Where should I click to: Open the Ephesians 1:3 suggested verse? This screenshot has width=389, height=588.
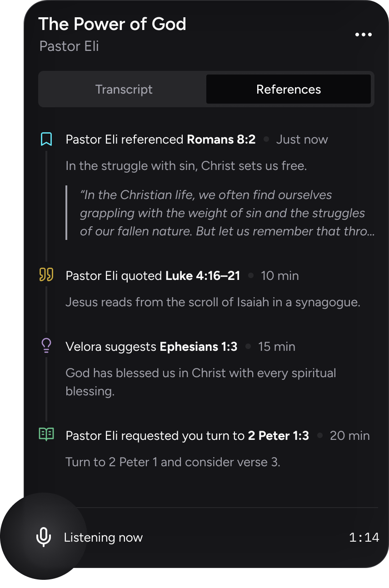(199, 347)
